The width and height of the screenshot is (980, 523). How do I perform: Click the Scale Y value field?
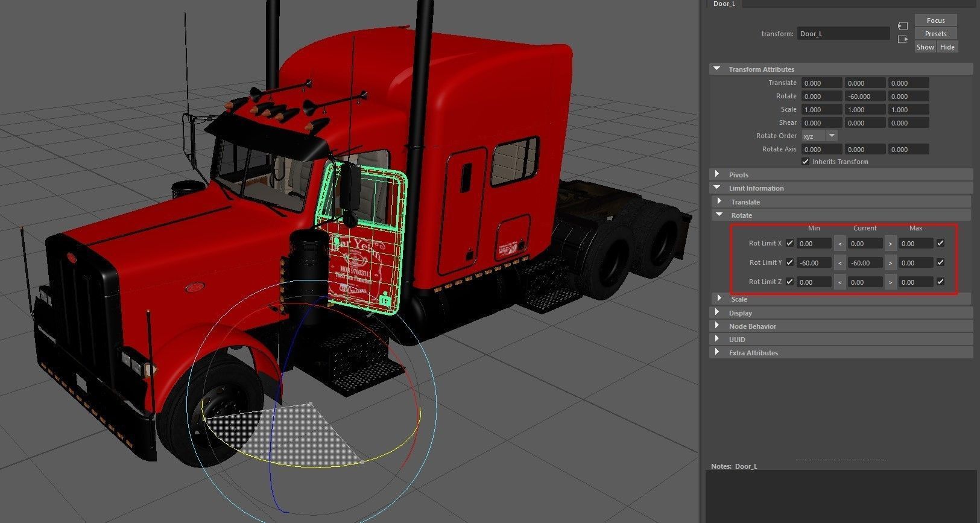point(865,110)
